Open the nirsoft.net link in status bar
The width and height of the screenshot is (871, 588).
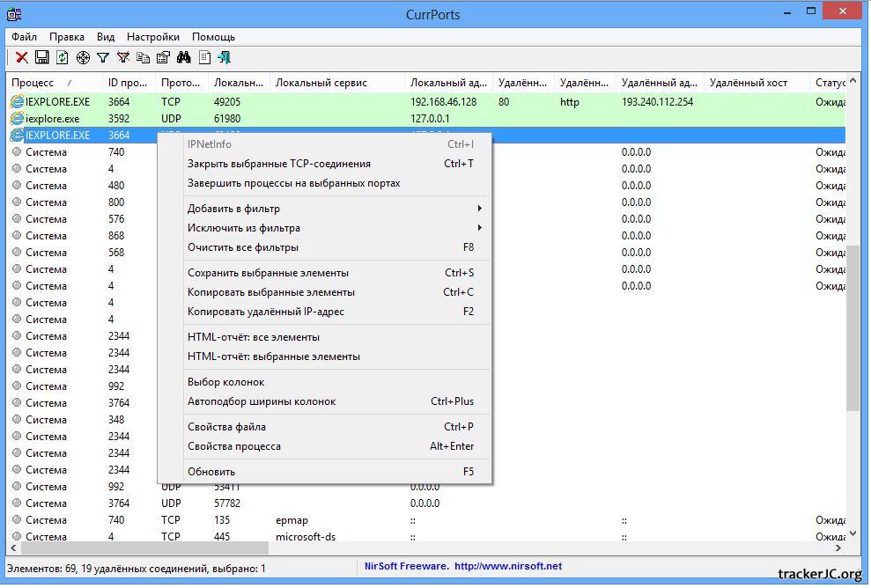coord(508,566)
